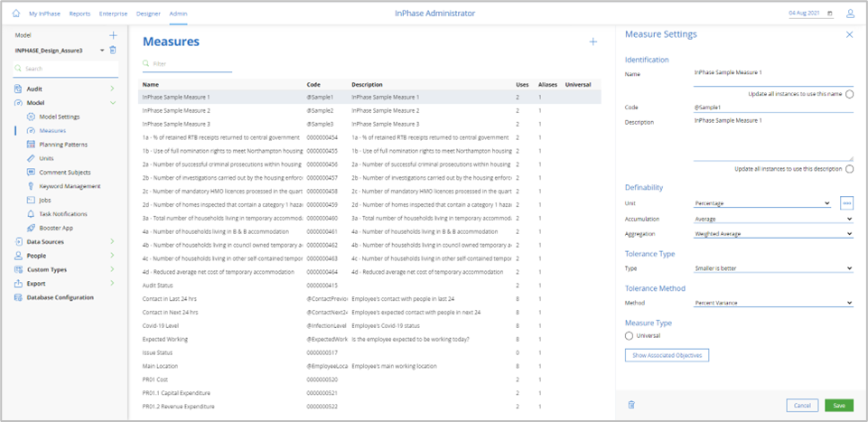Expand the Export section chevron
Screen dimensions: 868x422
(x=112, y=283)
